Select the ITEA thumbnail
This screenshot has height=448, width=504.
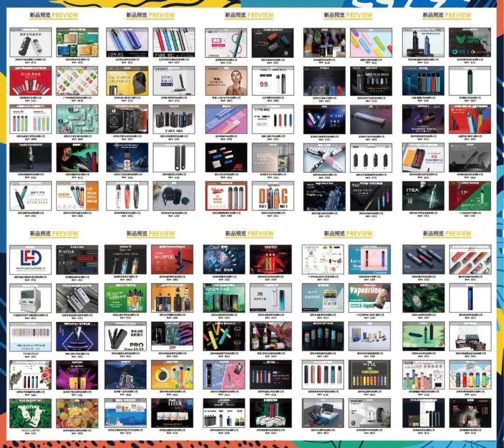coord(423,196)
